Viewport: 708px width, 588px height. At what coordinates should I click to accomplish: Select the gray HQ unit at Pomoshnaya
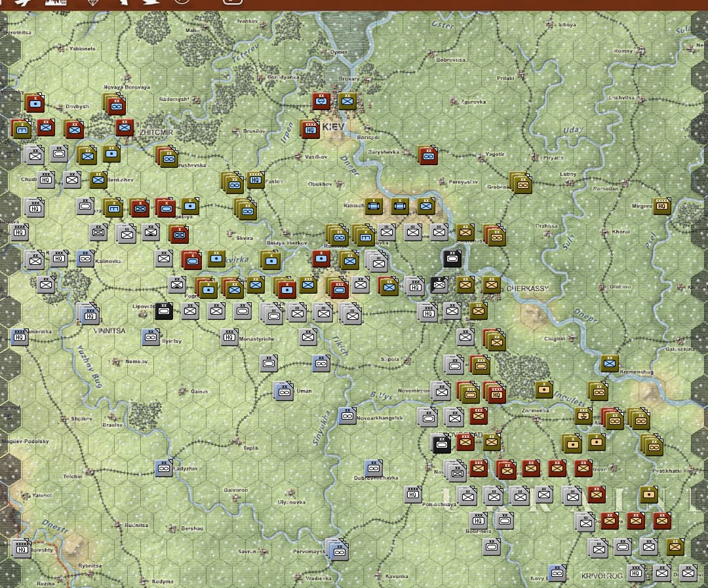click(x=413, y=494)
